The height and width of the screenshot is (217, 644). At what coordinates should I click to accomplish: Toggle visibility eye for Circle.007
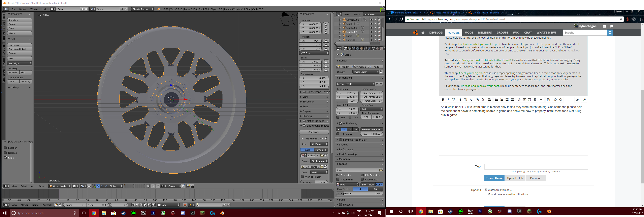point(372,32)
